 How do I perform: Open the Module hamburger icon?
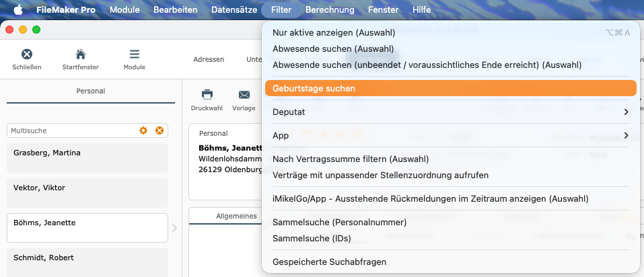click(135, 54)
